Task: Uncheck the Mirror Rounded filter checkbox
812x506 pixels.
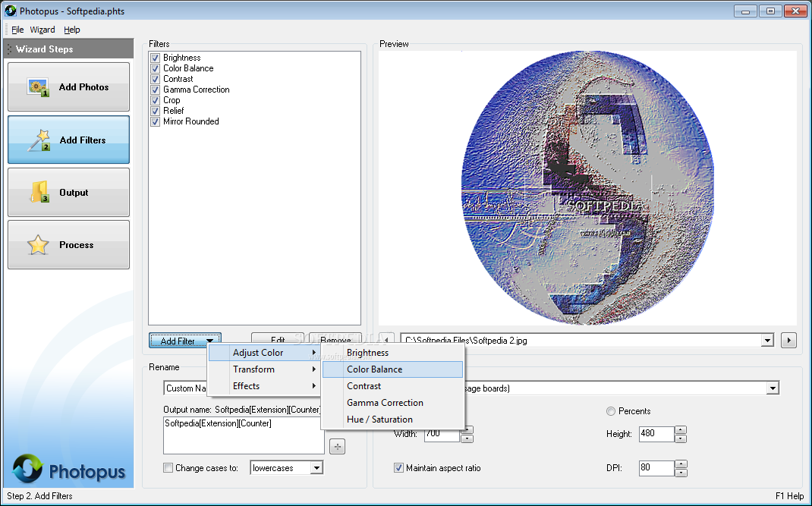Action: click(x=155, y=121)
